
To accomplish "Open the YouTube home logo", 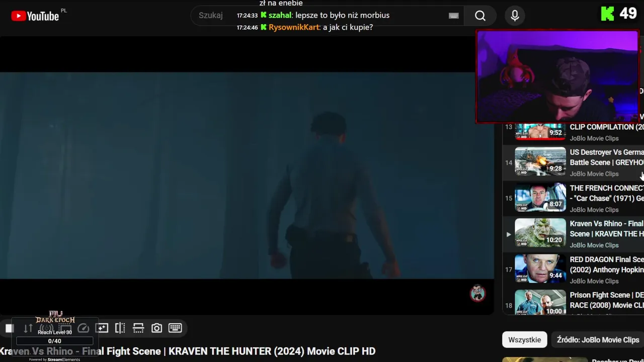I will coord(35,16).
